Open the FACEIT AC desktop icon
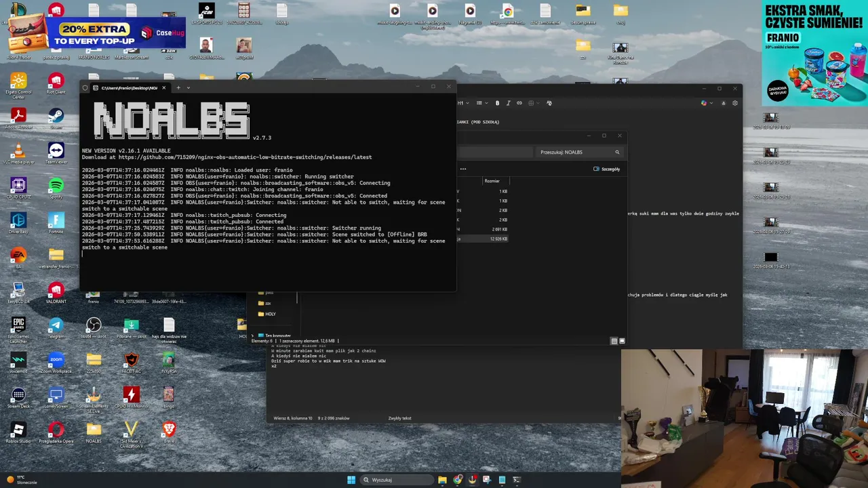Screen dimensions: 868x488 click(x=132, y=363)
